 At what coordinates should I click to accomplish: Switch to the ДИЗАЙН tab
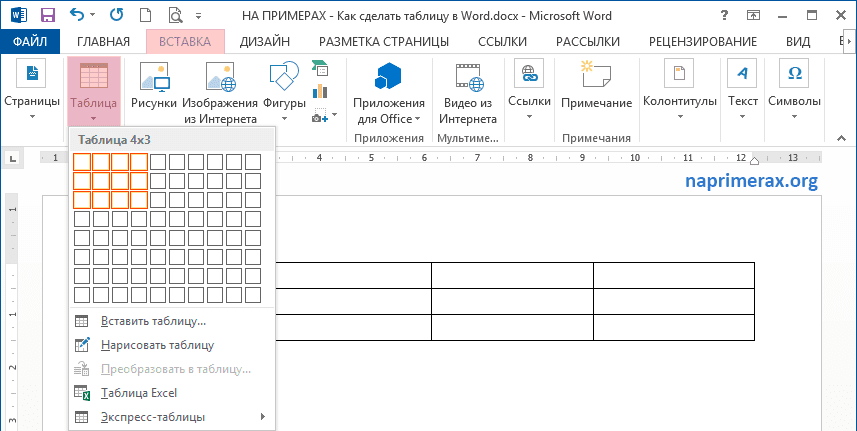[x=265, y=42]
